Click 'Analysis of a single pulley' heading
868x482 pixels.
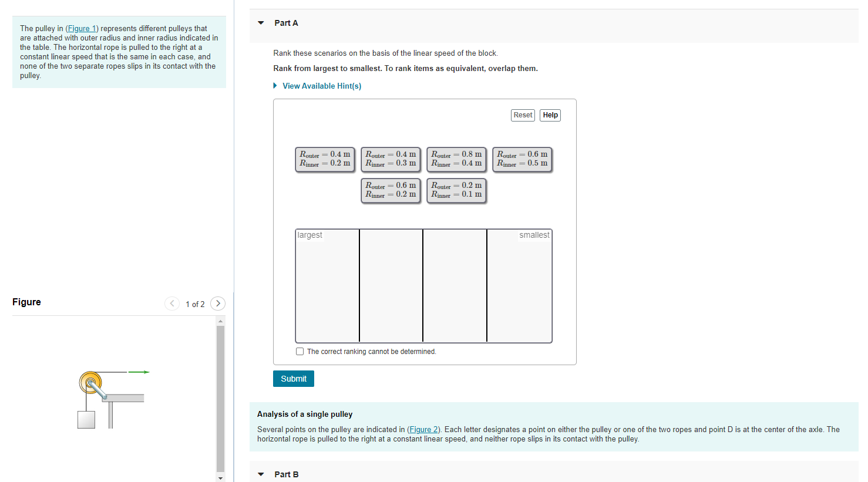click(305, 414)
